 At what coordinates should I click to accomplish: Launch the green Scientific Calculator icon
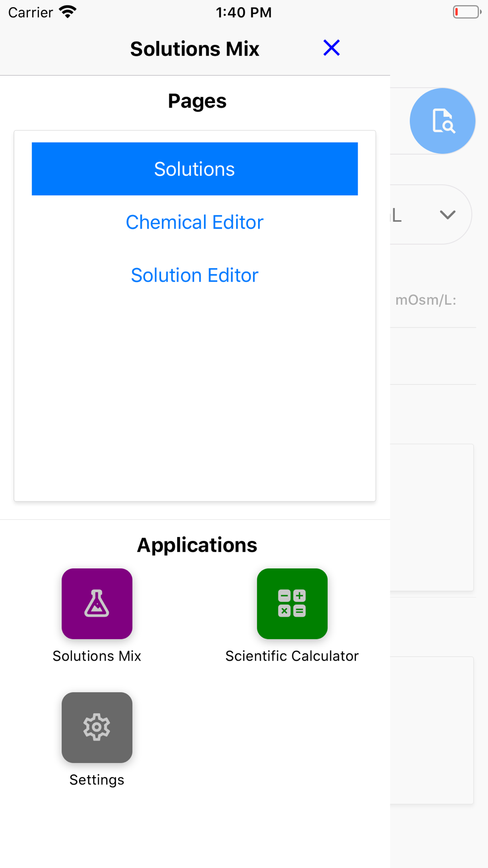pyautogui.click(x=292, y=603)
